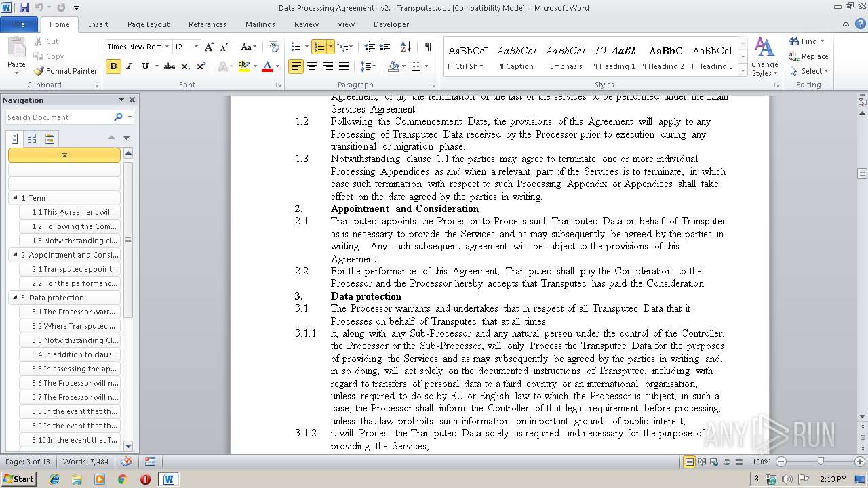
Task: Toggle Center alignment
Action: click(312, 66)
